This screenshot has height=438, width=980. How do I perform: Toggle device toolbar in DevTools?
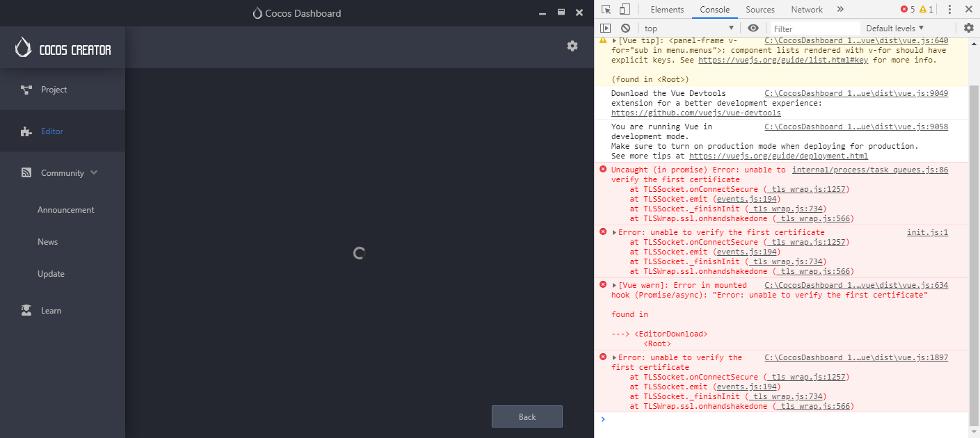[x=625, y=10]
